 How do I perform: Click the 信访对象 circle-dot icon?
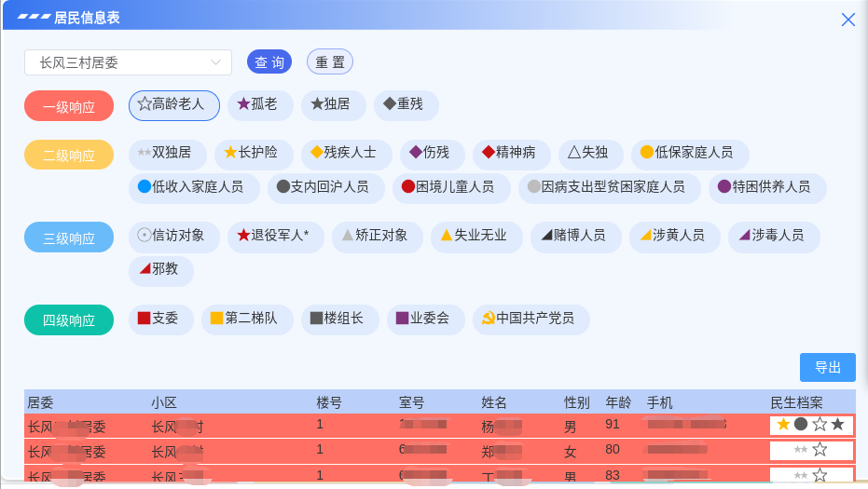[144, 236]
